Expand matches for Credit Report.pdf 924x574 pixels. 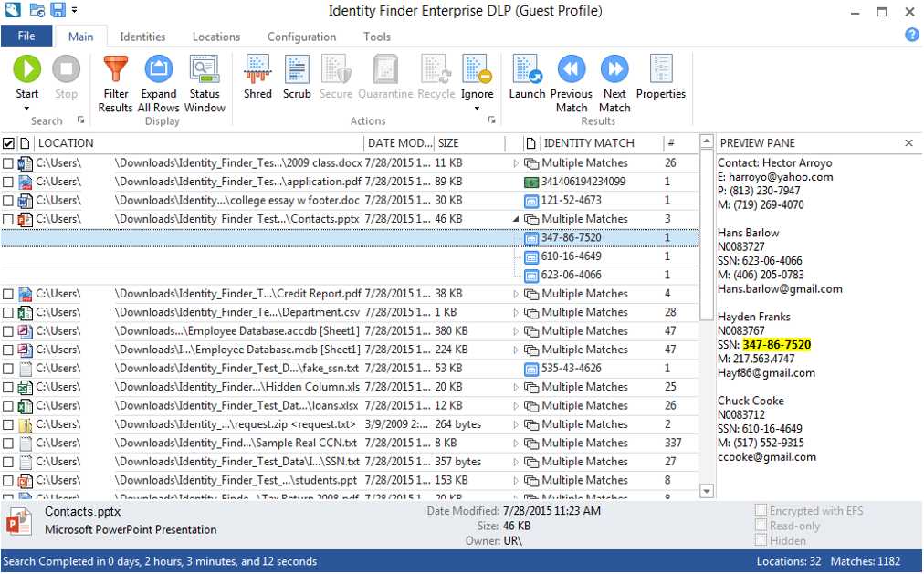(x=516, y=294)
